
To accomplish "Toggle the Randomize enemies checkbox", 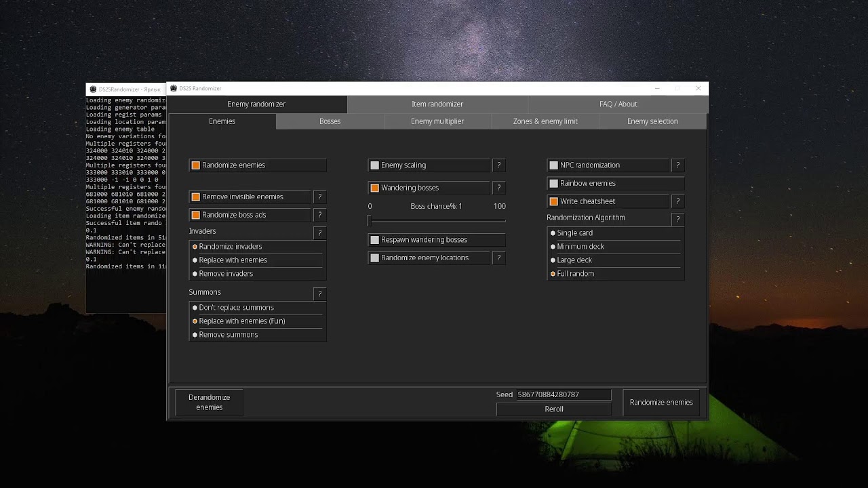I will 196,165.
